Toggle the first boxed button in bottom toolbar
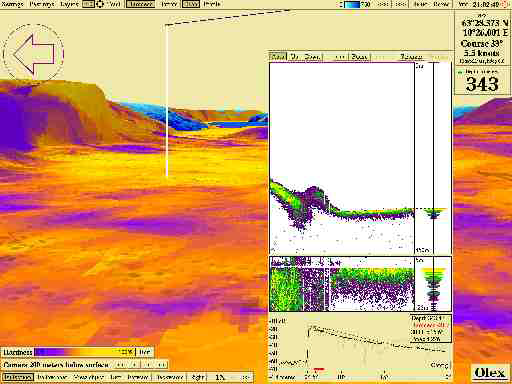The width and height of the screenshot is (512, 384). click(18, 377)
